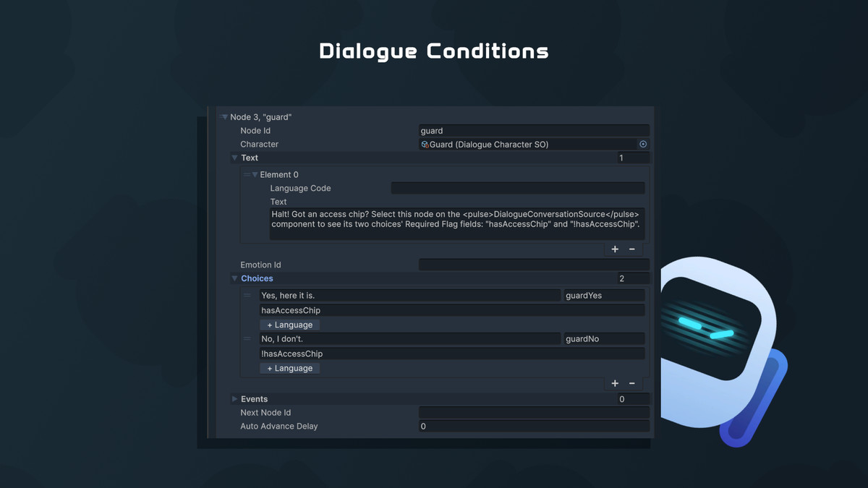868x488 pixels.
Task: Collapse the Choices foldout
Action: coord(234,278)
